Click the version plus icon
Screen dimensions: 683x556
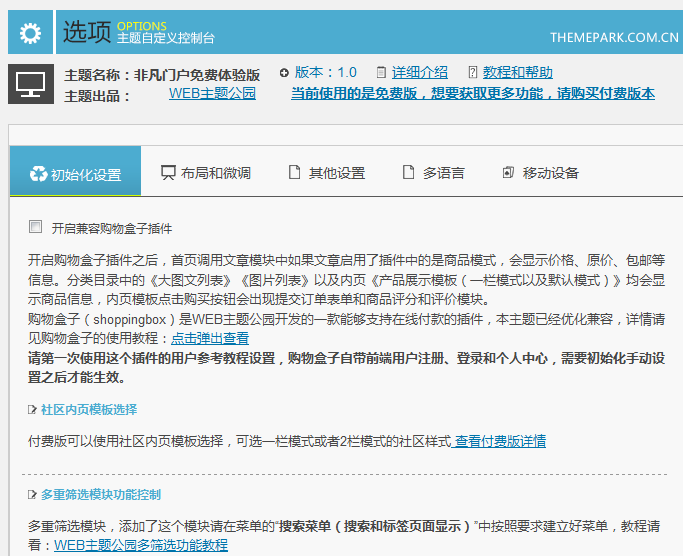pyautogui.click(x=284, y=73)
